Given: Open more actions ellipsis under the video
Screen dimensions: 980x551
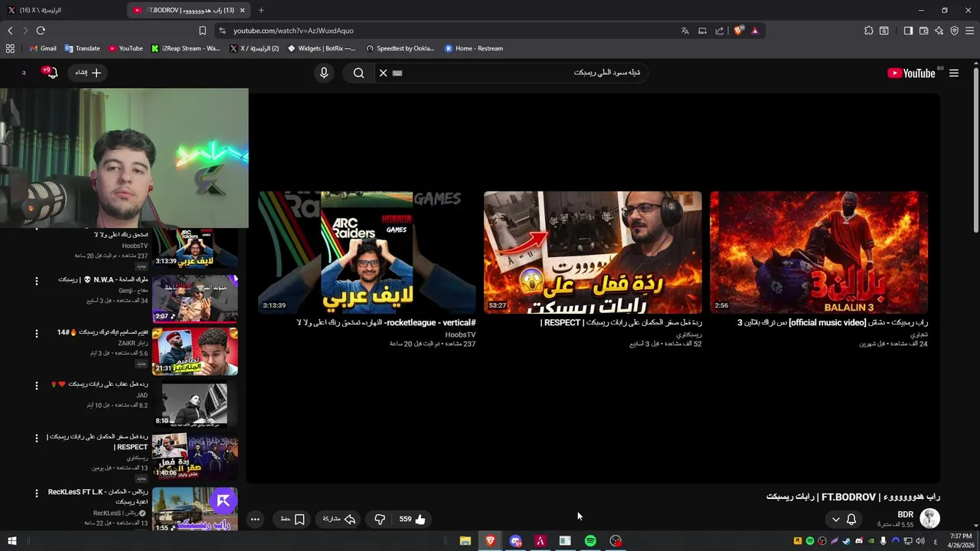Looking at the screenshot, I should (255, 519).
